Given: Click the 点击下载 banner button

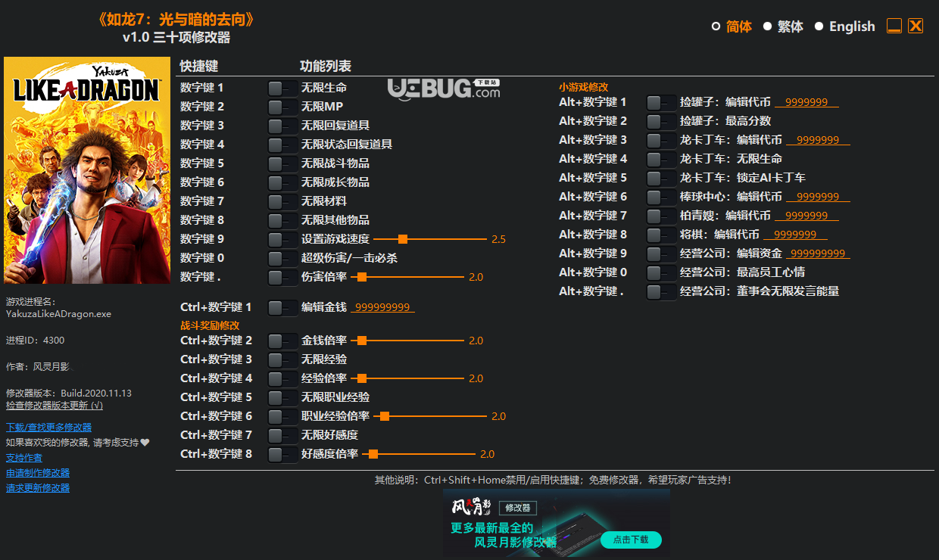Looking at the screenshot, I should pyautogui.click(x=631, y=540).
